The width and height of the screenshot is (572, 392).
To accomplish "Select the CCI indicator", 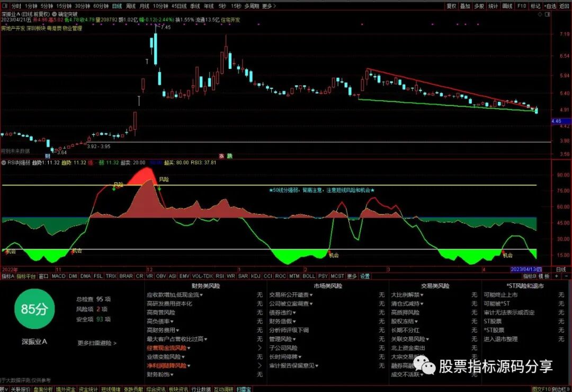I will (268, 277).
